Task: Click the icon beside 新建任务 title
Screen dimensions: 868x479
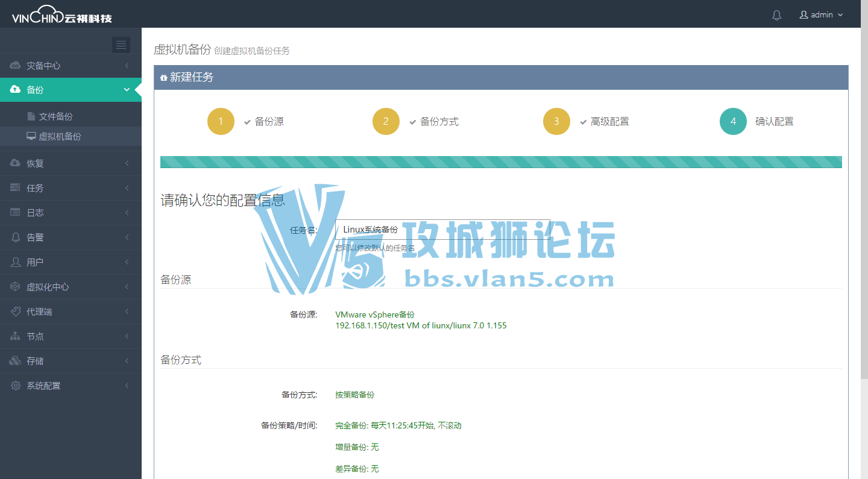Action: [164, 78]
